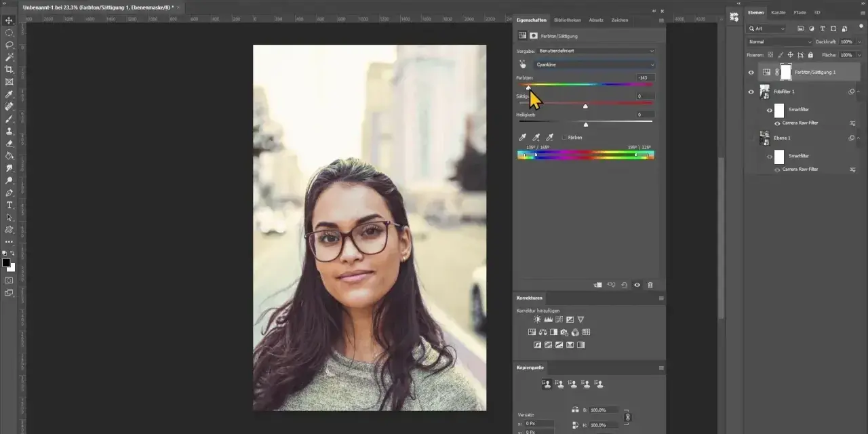Open the Vorgabe preset dropdown
The image size is (868, 434).
click(x=596, y=51)
